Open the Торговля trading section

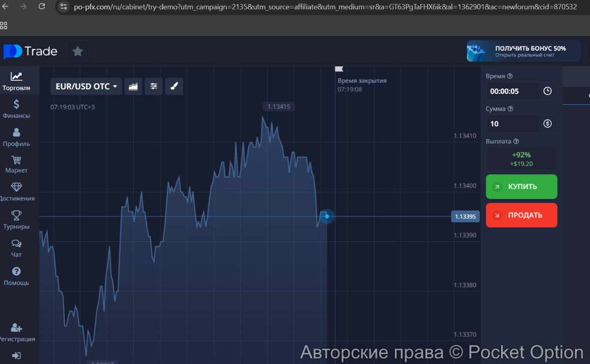tap(16, 82)
